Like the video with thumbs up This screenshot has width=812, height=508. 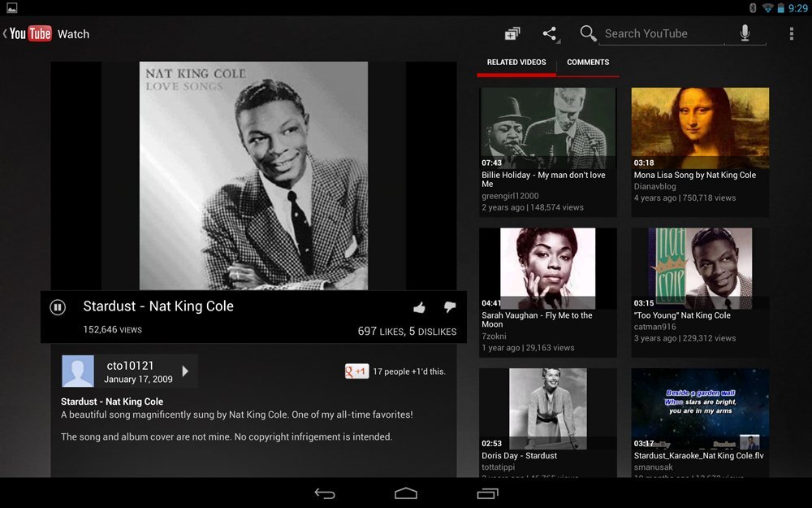(419, 307)
